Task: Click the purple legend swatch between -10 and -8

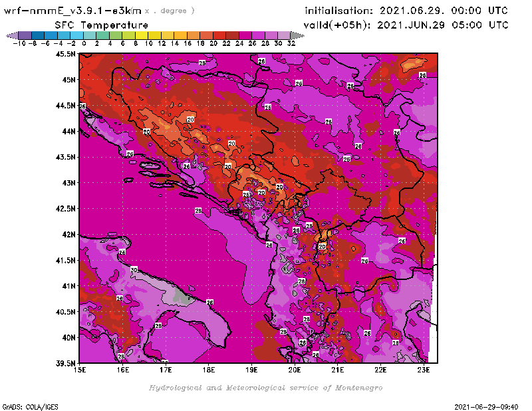Action: pos(25,35)
